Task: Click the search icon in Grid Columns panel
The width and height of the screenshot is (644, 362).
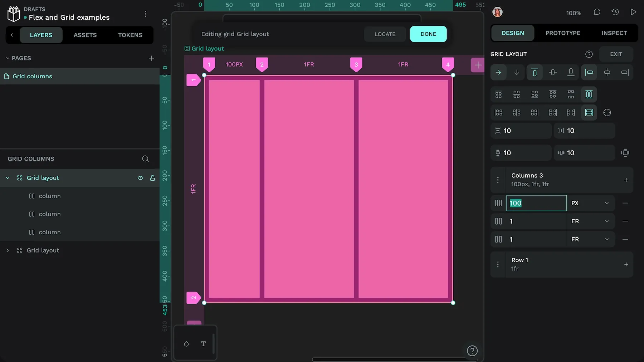Action: click(x=145, y=158)
